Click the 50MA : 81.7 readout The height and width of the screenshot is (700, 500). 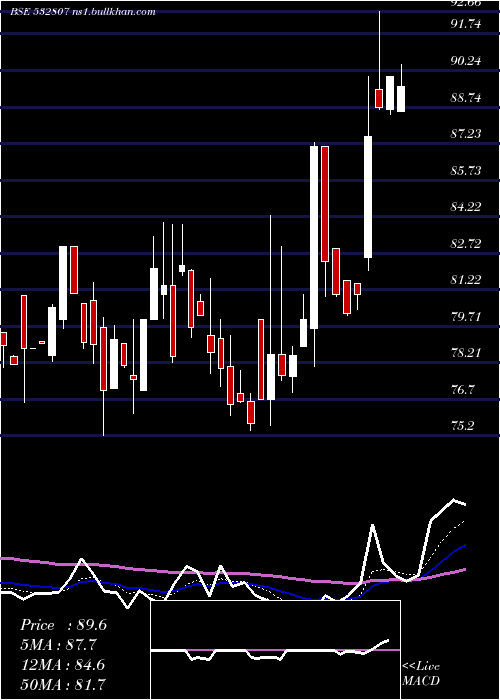62,684
